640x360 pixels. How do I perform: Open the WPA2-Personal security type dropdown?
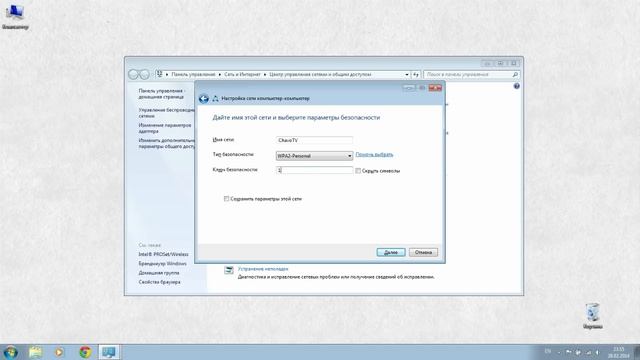coord(314,156)
